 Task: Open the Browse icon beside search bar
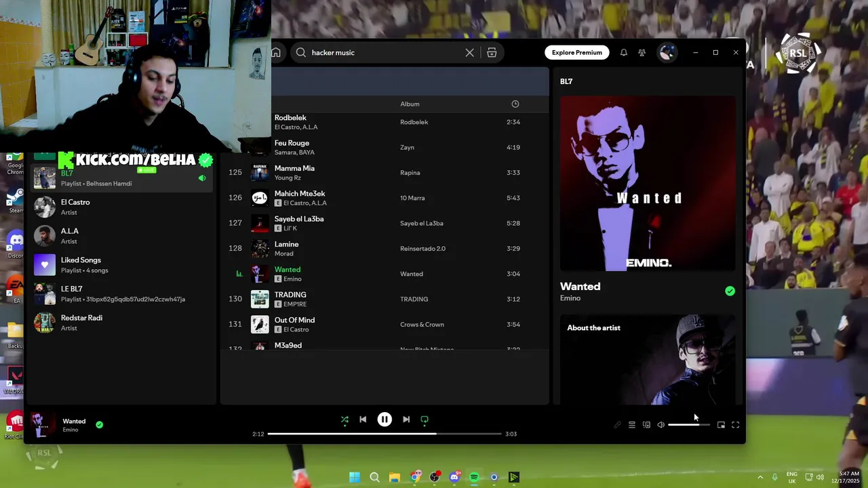[492, 52]
